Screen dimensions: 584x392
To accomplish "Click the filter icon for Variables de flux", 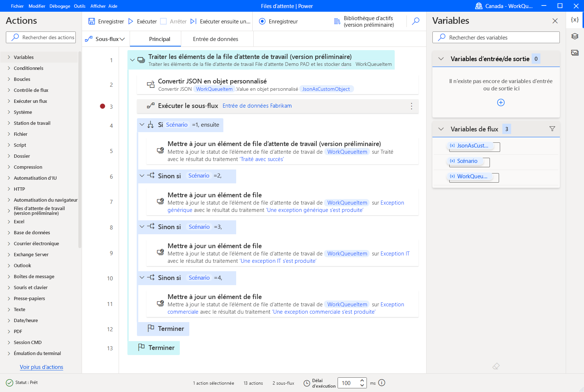I will click(x=552, y=129).
